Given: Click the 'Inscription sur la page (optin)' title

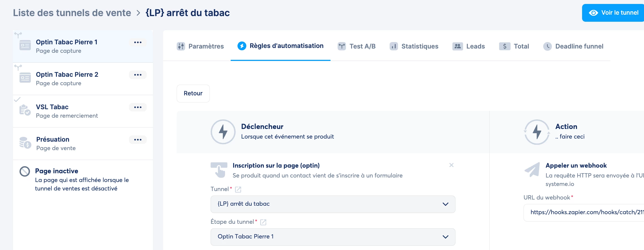Looking at the screenshot, I should 276,165.
